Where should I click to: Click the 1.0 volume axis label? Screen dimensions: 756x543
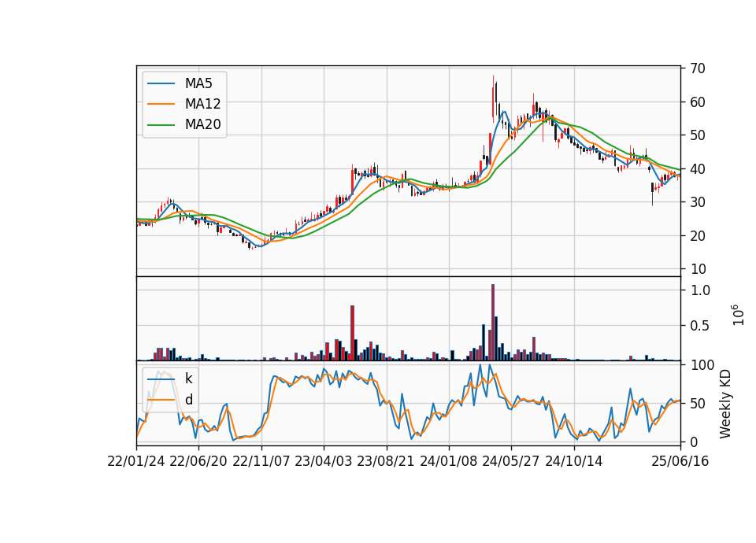pos(700,290)
